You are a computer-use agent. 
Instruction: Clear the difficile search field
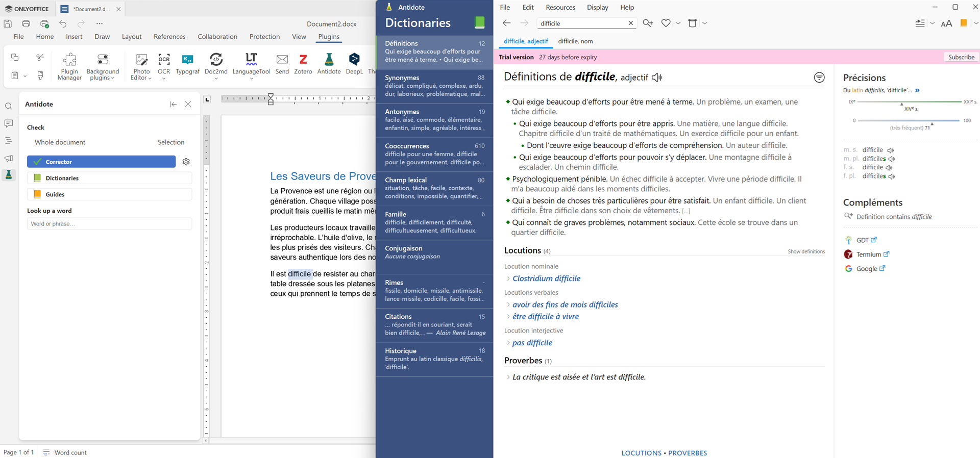(630, 23)
